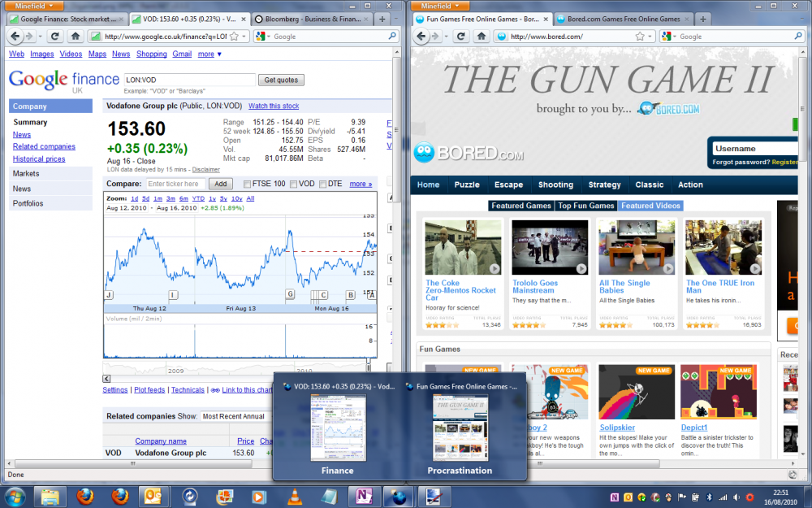Click search magnifier in right window search box
Viewport: 812px width, 508px height.
798,36
